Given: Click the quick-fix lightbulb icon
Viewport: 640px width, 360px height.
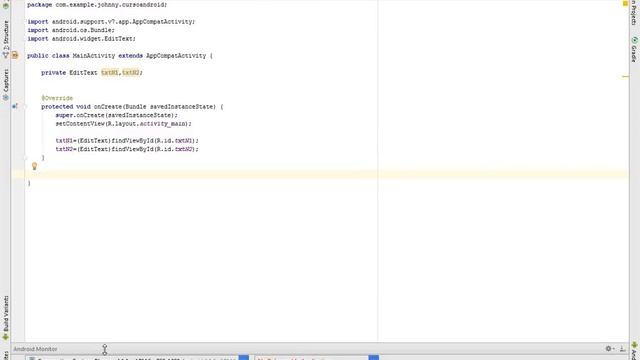Looking at the screenshot, I should [34, 166].
